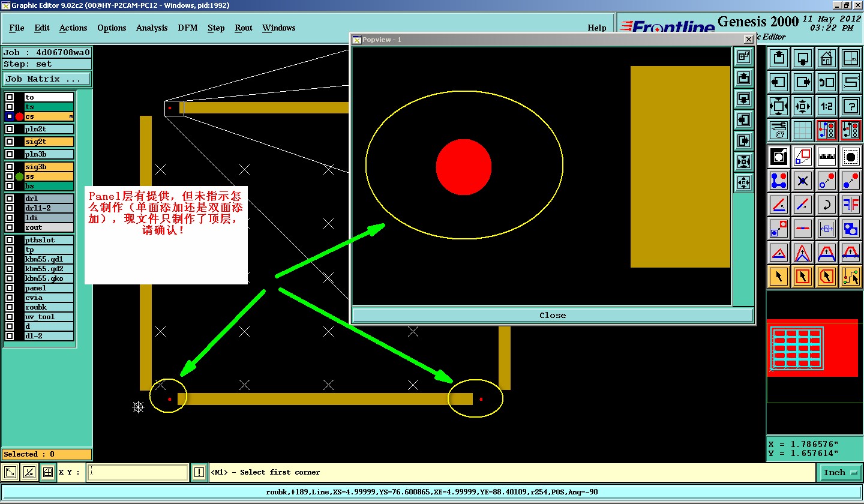The width and height of the screenshot is (864, 504).
Task: Select the mirror F tool icon
Action: pos(851,205)
